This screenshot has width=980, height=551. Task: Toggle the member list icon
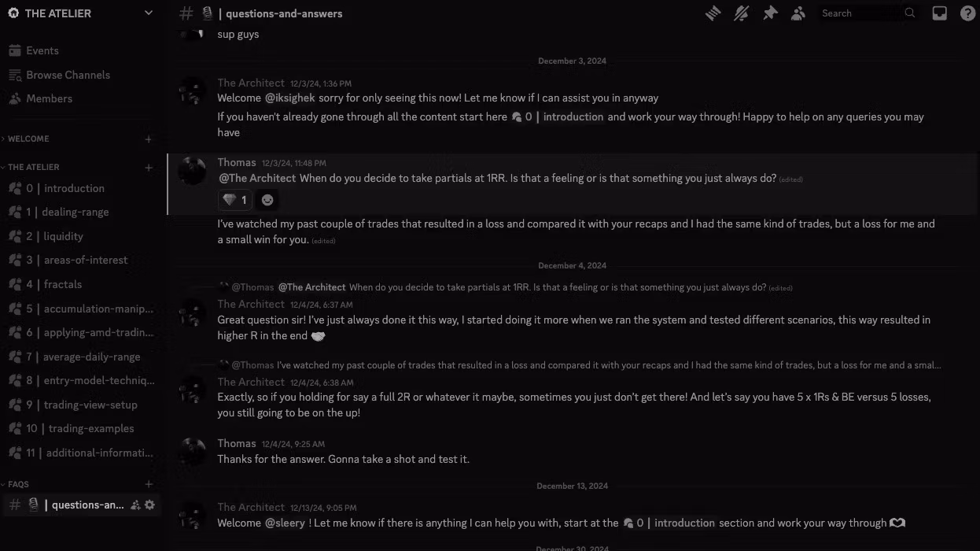(798, 13)
